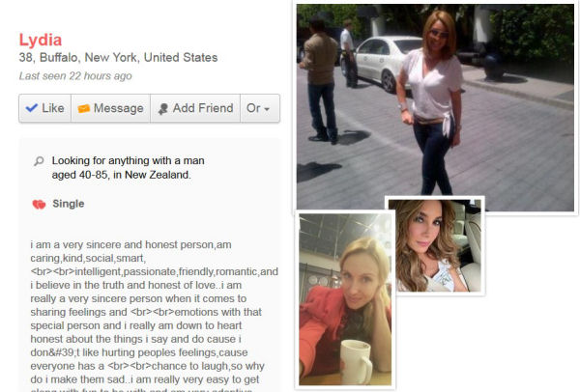Screen dimensions: 580x392
Task: Click the Add Friend person icon
Action: coord(162,109)
